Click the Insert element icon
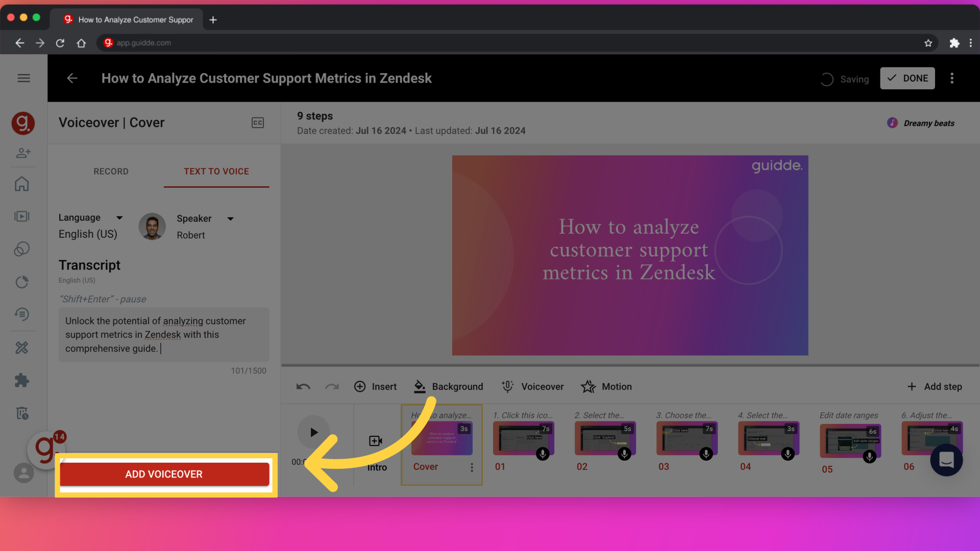 tap(361, 387)
